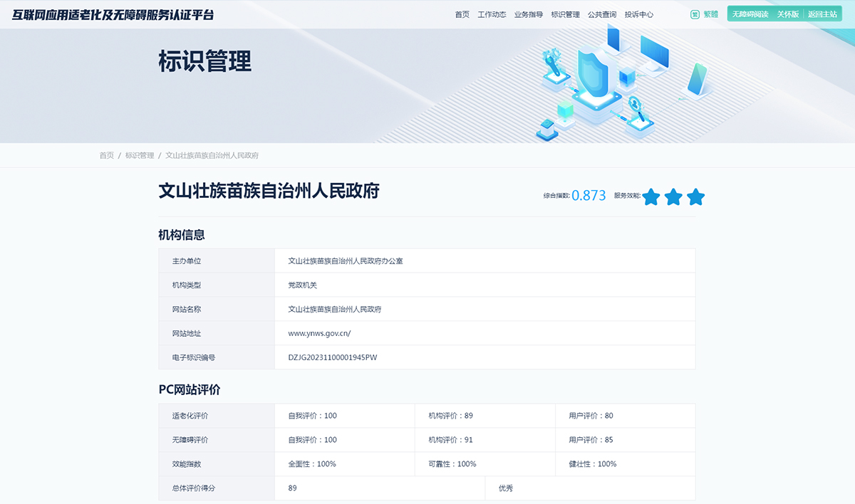The image size is (855, 504).
Task: Click the 综合指数 0.873 score
Action: tap(589, 196)
